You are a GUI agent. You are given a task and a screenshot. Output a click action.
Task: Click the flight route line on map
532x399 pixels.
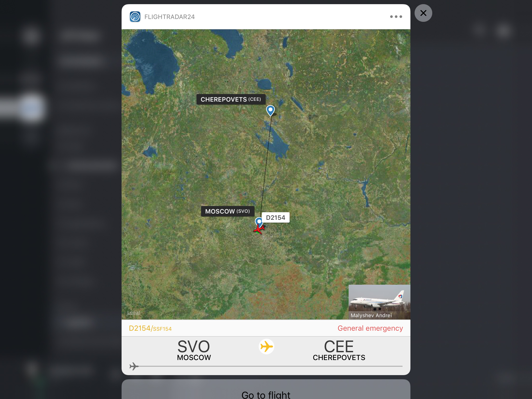[265, 166]
